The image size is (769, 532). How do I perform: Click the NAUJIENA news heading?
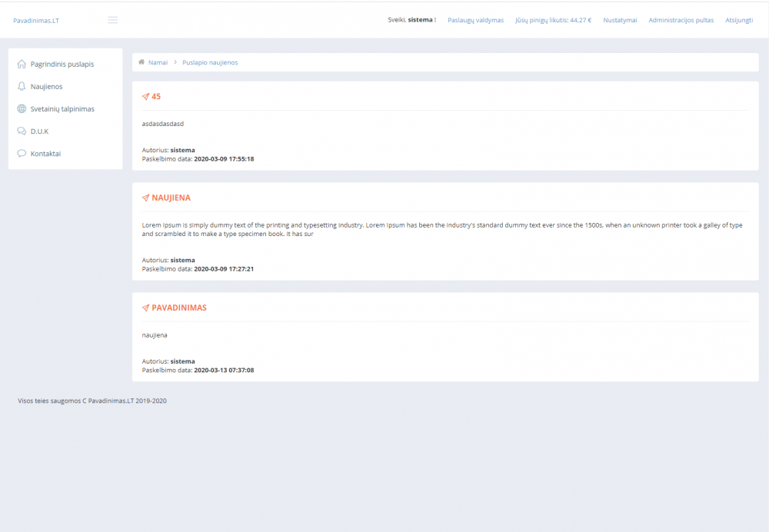point(171,198)
